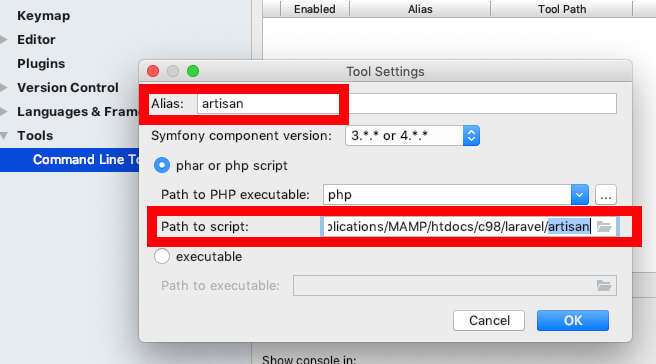Viewport: 656px width, 364px height.
Task: Select the phar or php script radio button
Action: [x=162, y=166]
